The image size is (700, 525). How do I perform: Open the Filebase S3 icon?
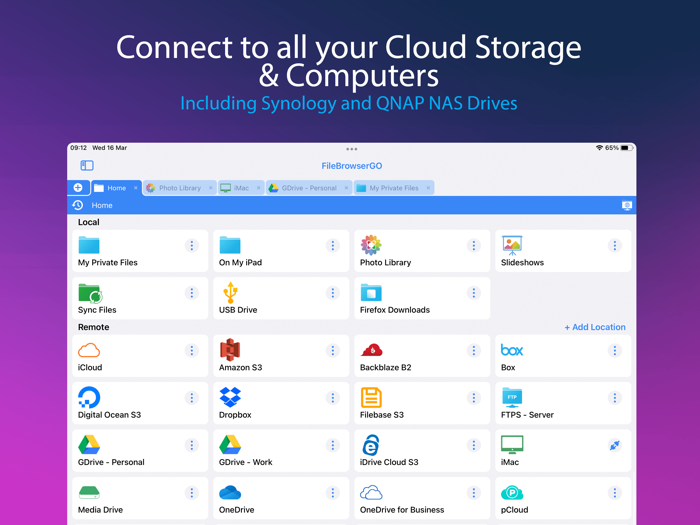coord(371,397)
